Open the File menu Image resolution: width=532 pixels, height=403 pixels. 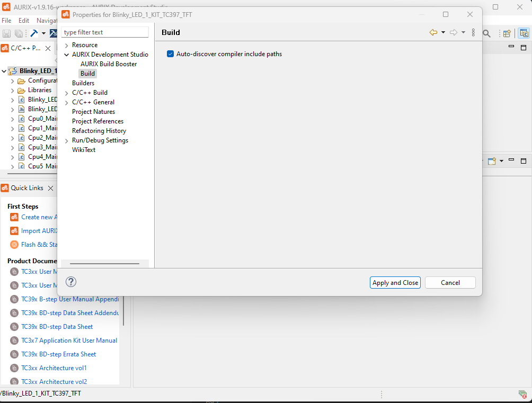click(x=6, y=20)
